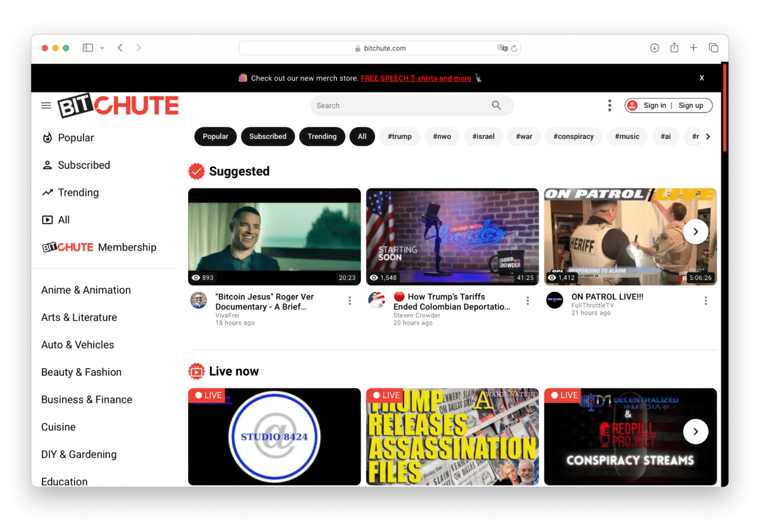Open the Business & Finance category
Screen dimensions: 757x532
pyautogui.click(x=87, y=399)
